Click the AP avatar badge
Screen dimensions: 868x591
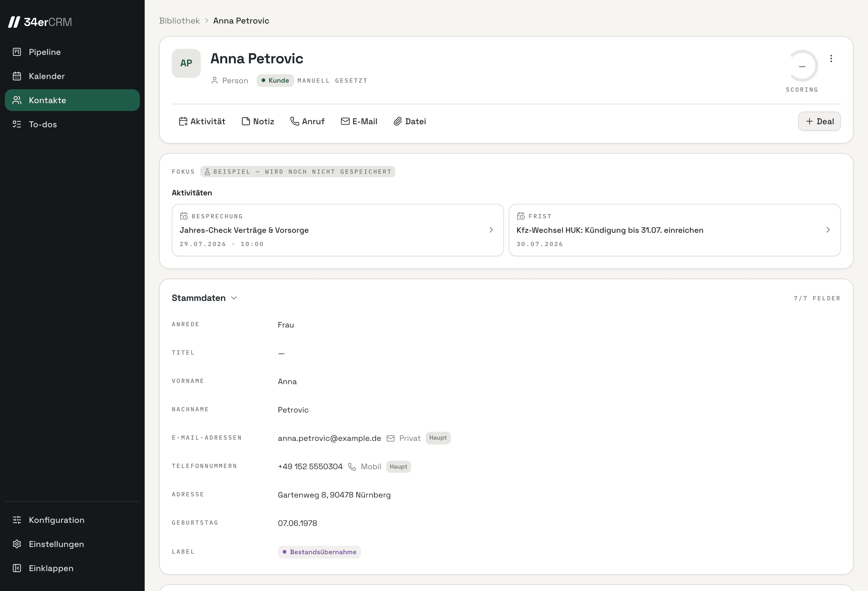186,63
